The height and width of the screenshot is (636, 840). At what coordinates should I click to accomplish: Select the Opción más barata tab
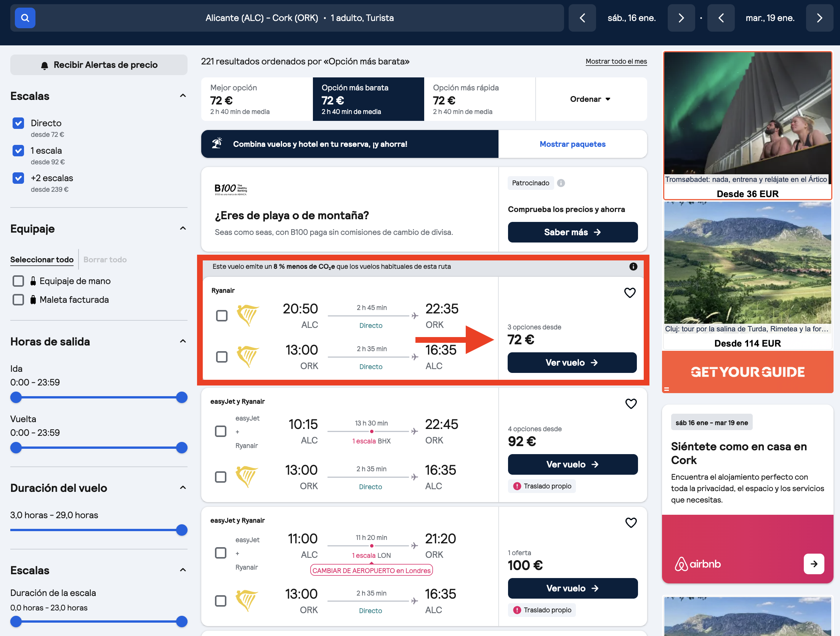368,99
